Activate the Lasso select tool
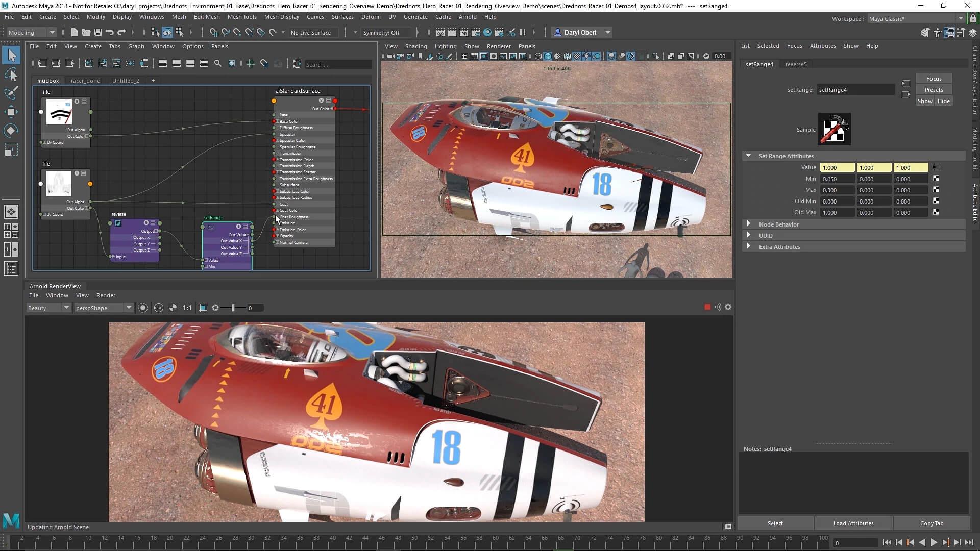Screen dimensions: 980x551 pyautogui.click(x=11, y=74)
